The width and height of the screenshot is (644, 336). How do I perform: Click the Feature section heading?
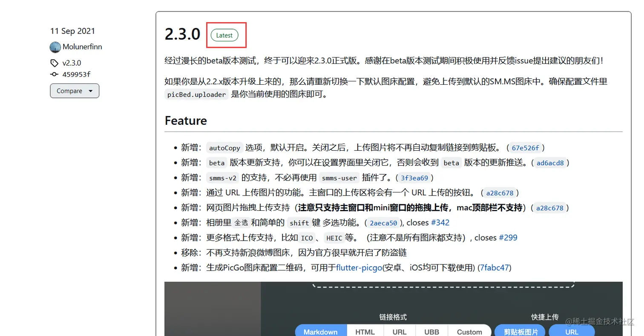186,121
